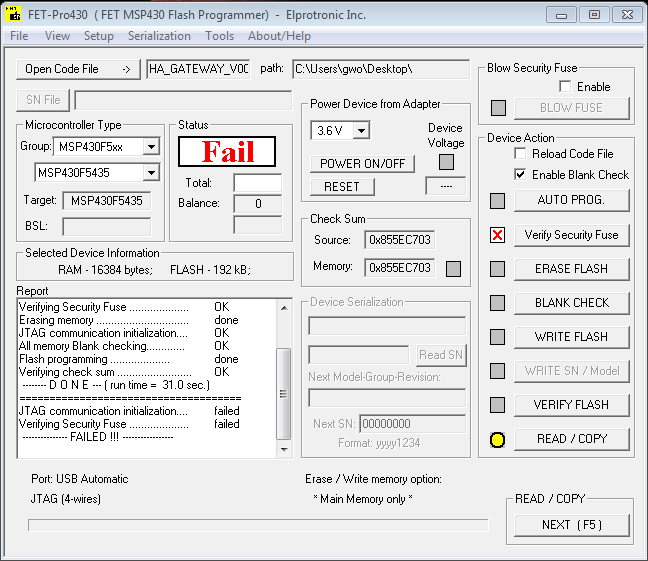Screen dimensions: 648x561
Task: Click the yellow indicator beside READ / COPY
Action: [497, 439]
